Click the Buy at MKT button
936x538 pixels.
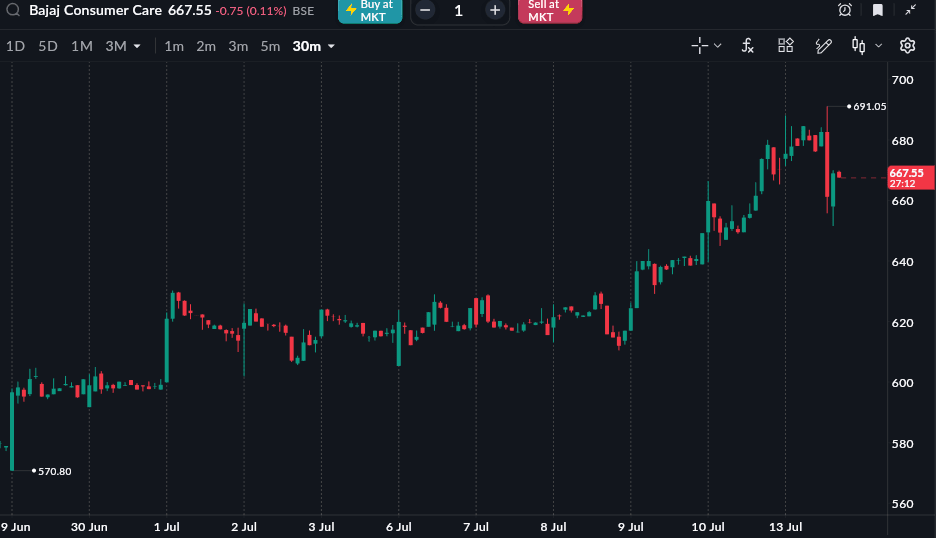pos(370,11)
